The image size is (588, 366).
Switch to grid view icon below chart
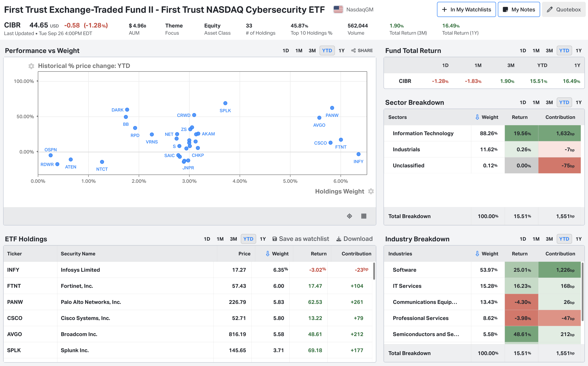pyautogui.click(x=364, y=216)
